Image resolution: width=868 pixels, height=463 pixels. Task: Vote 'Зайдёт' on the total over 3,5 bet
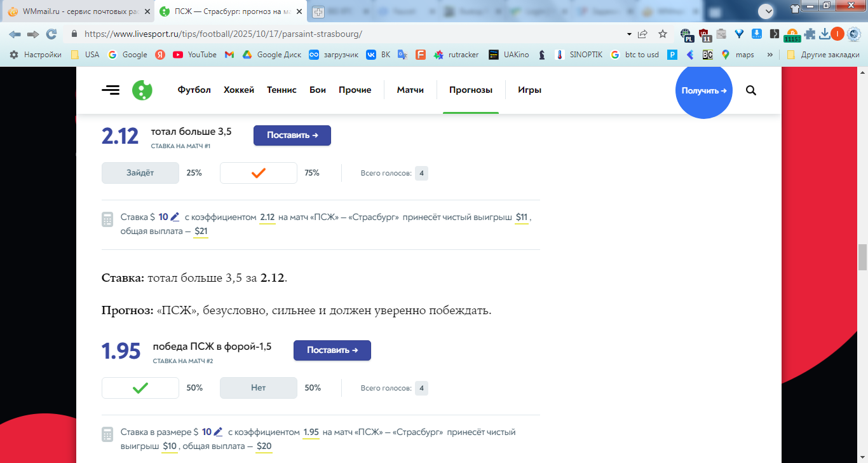click(140, 173)
